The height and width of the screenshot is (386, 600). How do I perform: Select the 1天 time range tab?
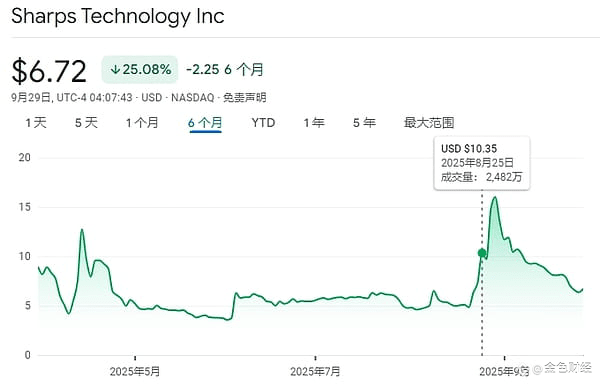tap(36, 123)
